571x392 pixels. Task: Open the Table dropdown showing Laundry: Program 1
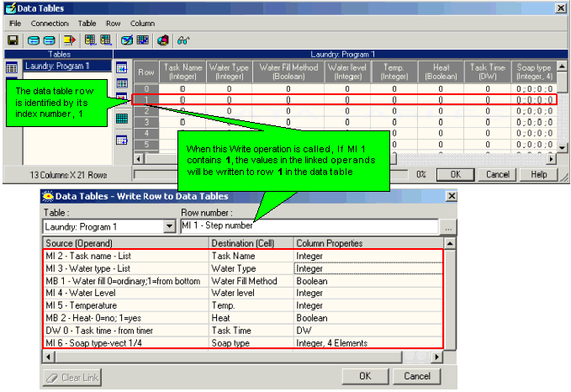(167, 226)
